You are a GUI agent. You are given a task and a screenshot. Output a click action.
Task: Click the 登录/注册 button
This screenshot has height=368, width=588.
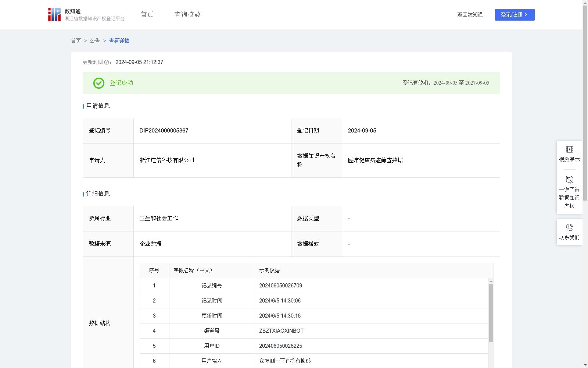[x=514, y=15]
